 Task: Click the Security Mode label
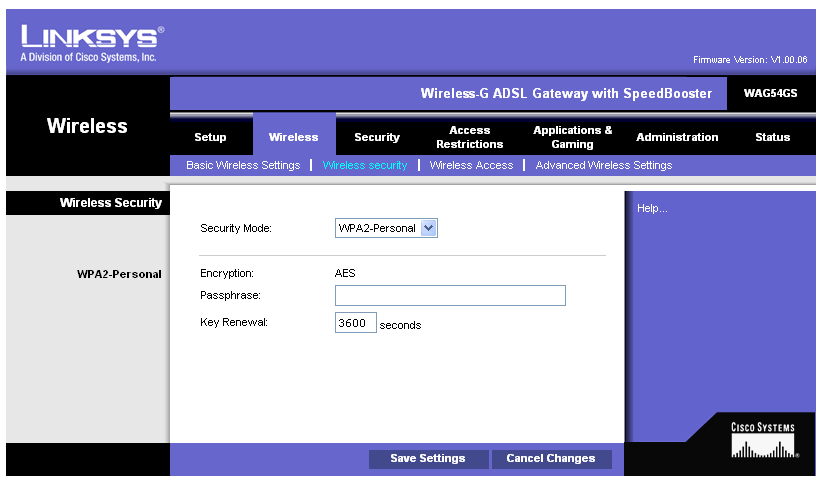tap(236, 228)
